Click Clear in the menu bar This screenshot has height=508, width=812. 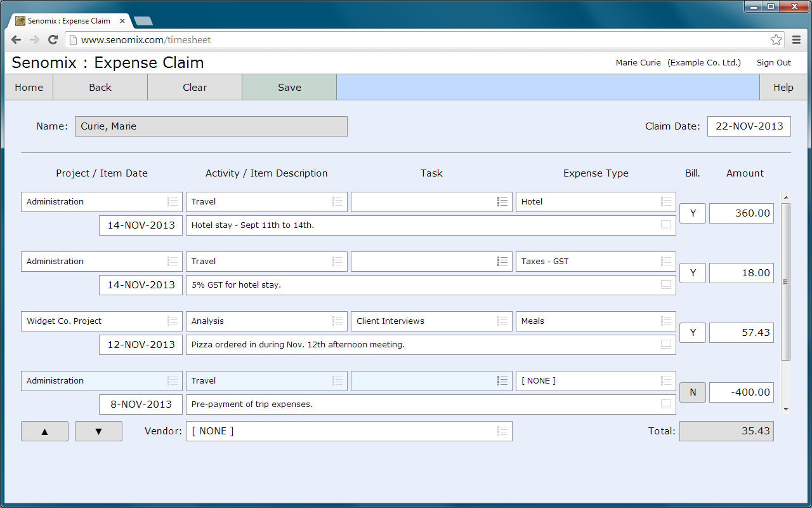(x=195, y=88)
